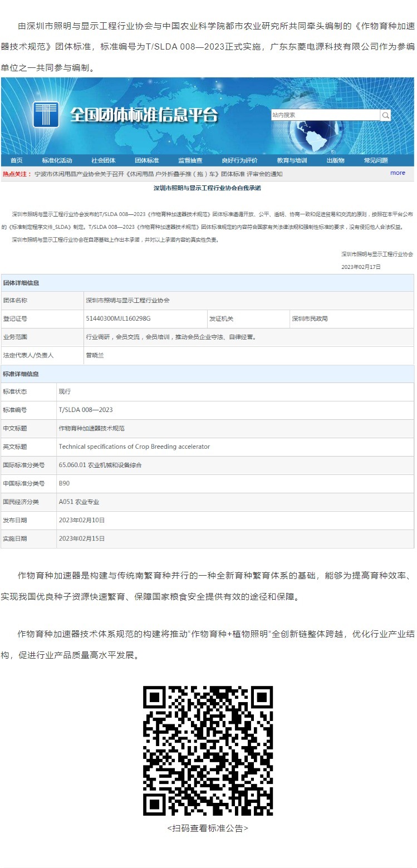Open the 首页 menu item
Image resolution: width=417 pixels, height=868 pixels.
pos(17,160)
